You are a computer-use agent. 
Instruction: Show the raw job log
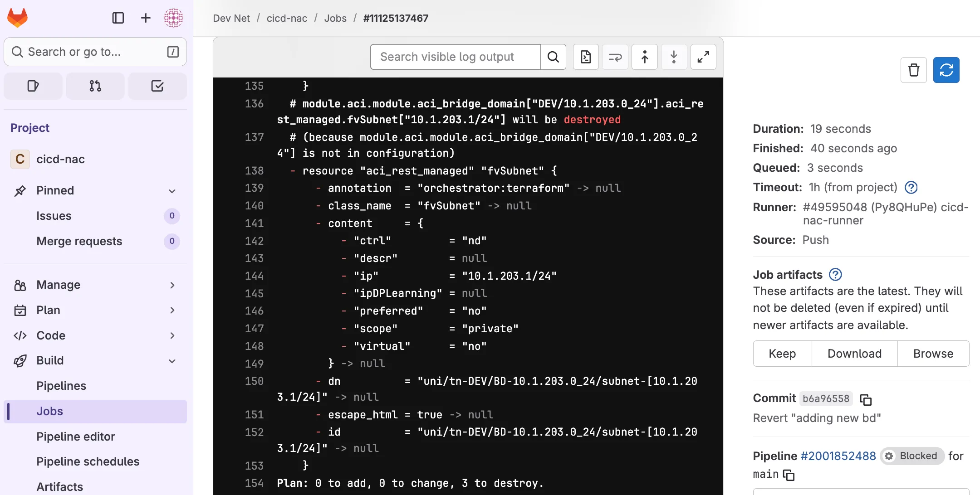point(586,57)
